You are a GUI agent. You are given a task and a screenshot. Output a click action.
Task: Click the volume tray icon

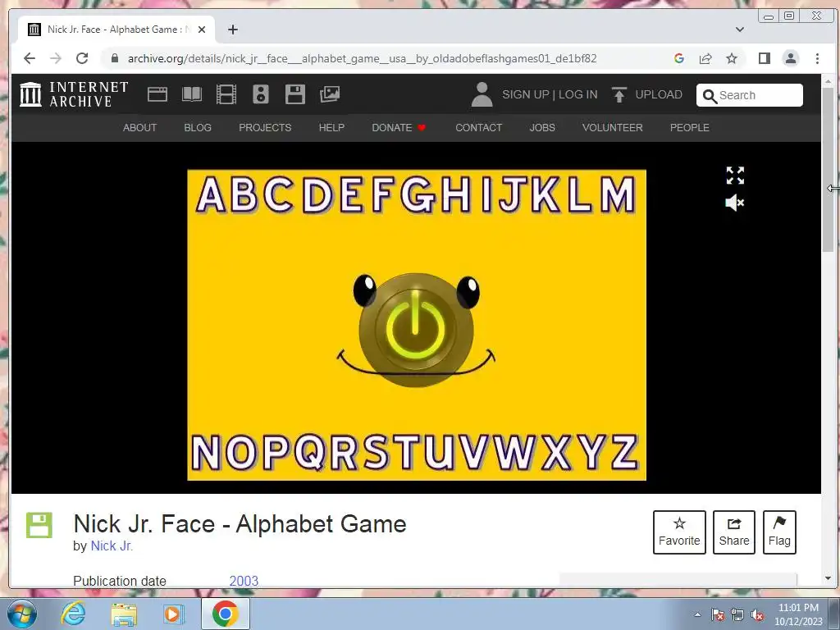tap(757, 614)
